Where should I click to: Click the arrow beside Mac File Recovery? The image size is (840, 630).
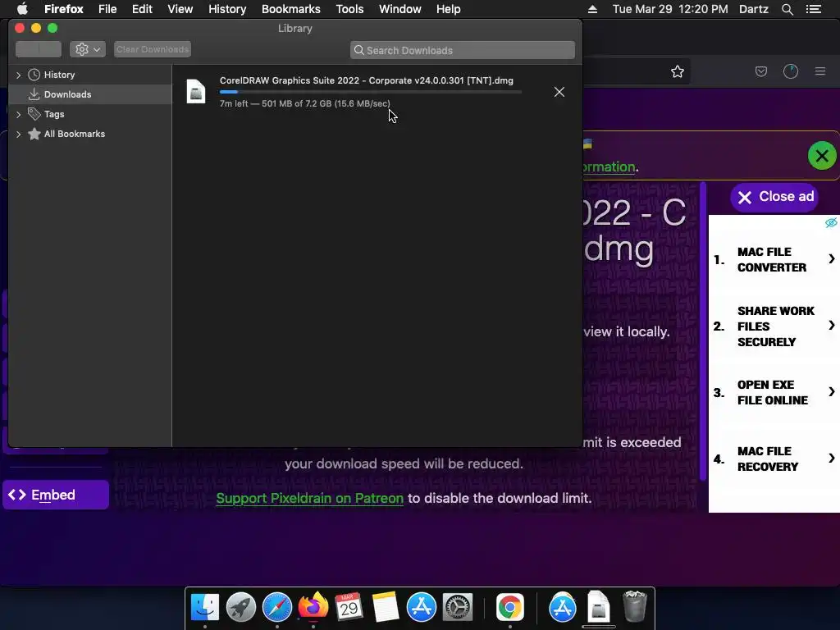(x=832, y=459)
